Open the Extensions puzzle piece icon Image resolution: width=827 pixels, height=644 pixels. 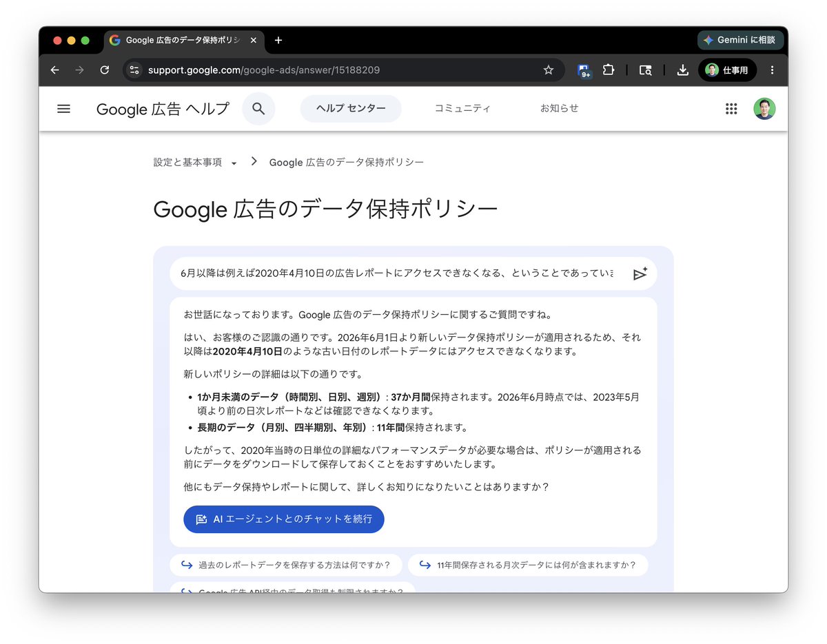[608, 70]
